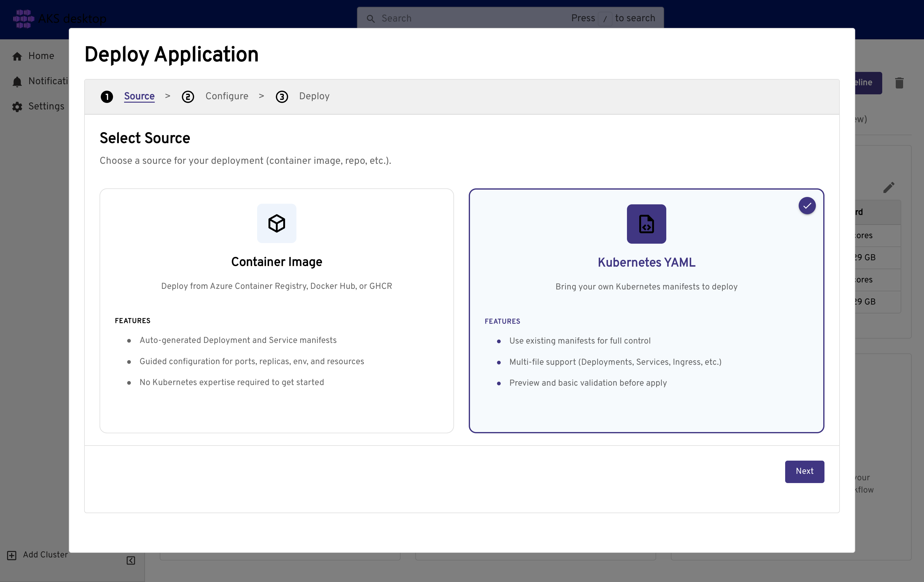Screen dimensions: 924x582
Task: Click the pencil edit icon
Action: pos(889,187)
